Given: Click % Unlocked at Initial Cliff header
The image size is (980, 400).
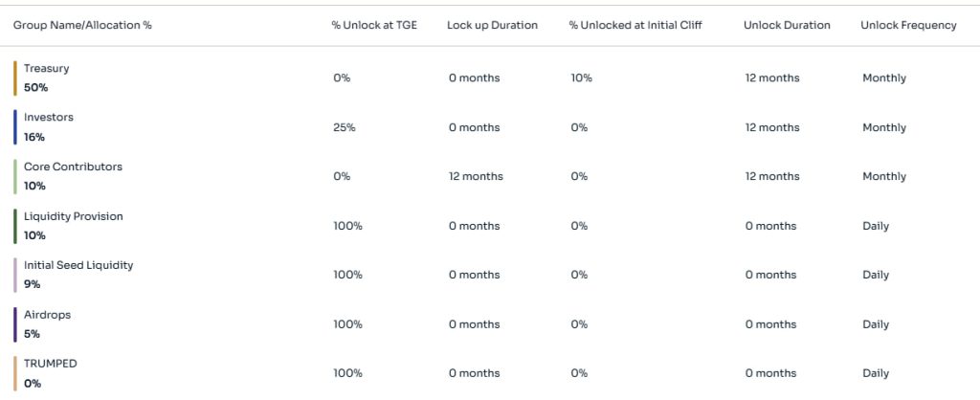Looking at the screenshot, I should point(635,26).
